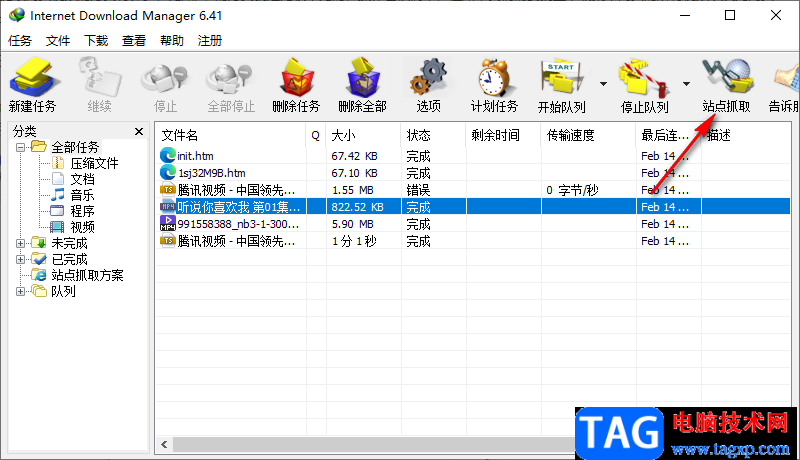This screenshot has height=460, width=800.
Task: Open the 查看 menu
Action: coord(134,40)
